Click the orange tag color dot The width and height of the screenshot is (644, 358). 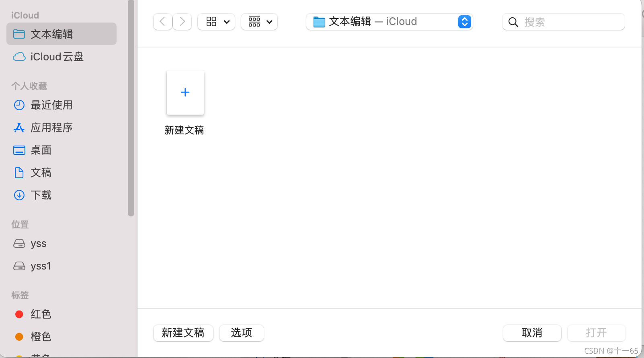(19, 337)
